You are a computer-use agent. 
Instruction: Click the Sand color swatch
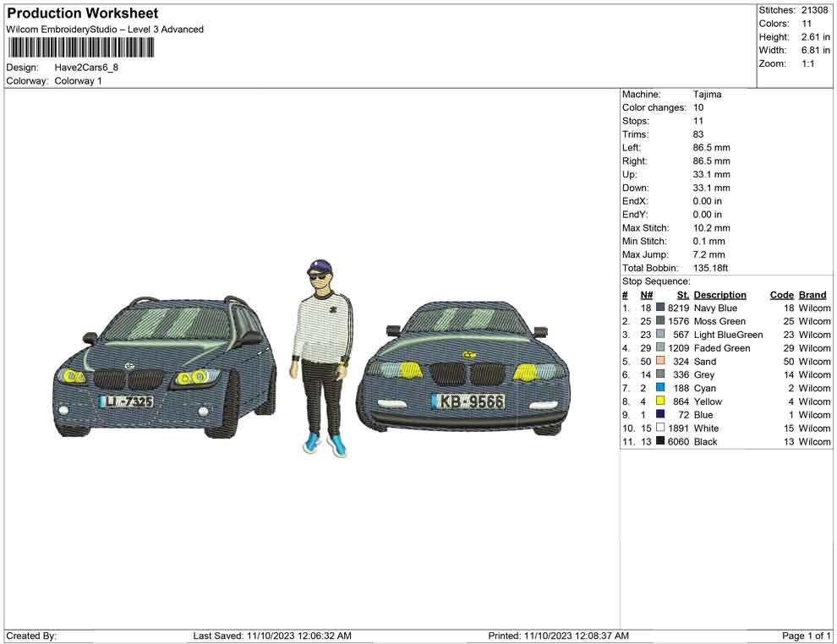point(660,361)
